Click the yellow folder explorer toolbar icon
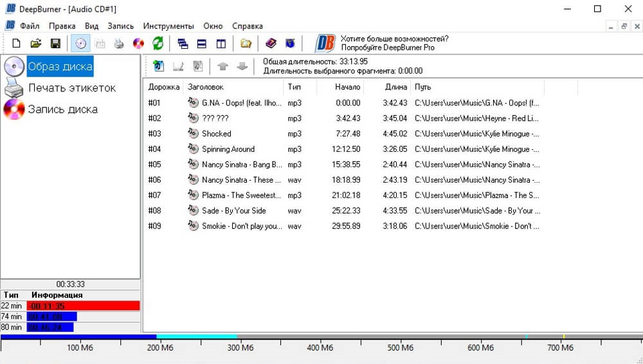643x364 pixels. (246, 43)
